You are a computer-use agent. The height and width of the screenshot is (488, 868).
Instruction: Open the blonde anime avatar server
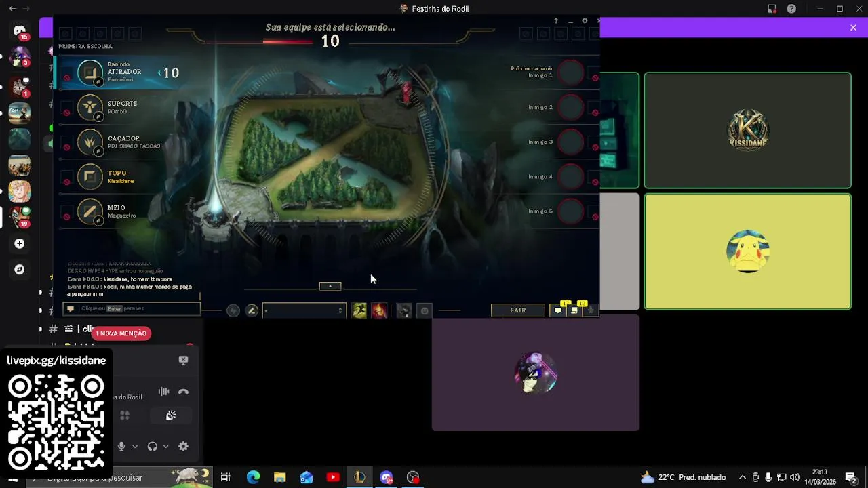[20, 191]
